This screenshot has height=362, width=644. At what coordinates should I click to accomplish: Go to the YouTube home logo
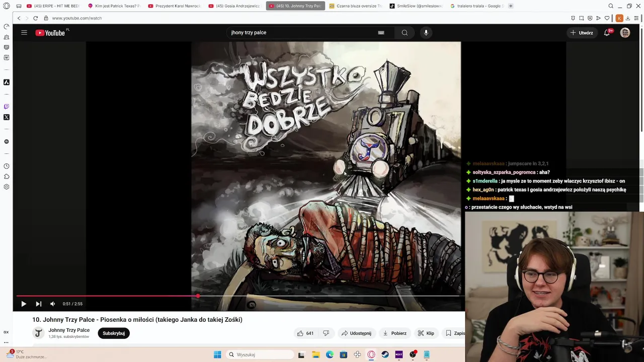(50, 33)
